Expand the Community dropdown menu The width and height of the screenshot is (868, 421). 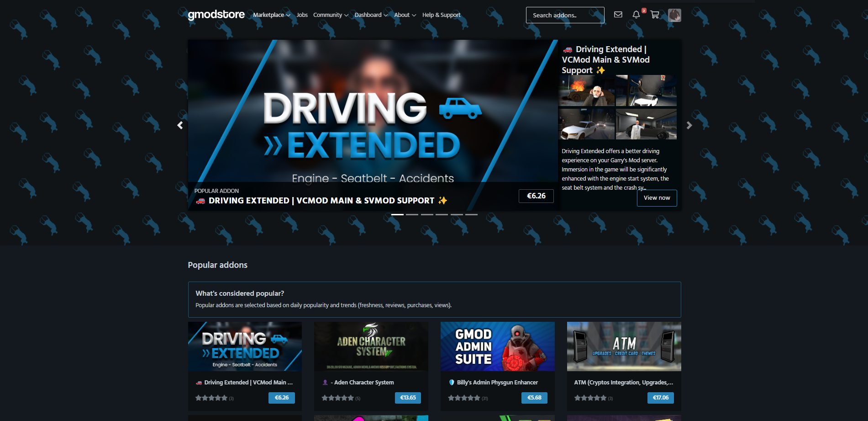[330, 15]
